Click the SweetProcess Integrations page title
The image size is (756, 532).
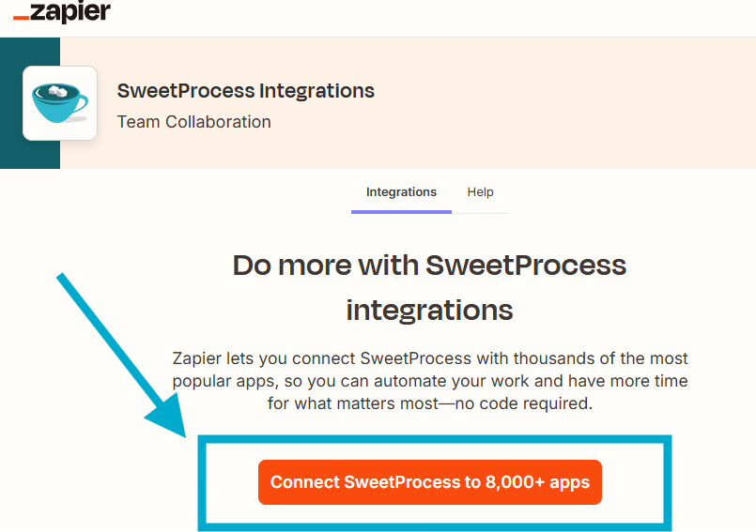[245, 91]
